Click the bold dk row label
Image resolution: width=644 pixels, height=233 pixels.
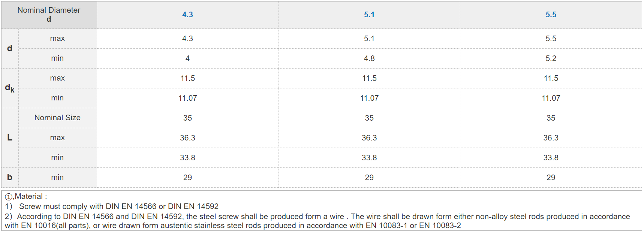[10, 88]
